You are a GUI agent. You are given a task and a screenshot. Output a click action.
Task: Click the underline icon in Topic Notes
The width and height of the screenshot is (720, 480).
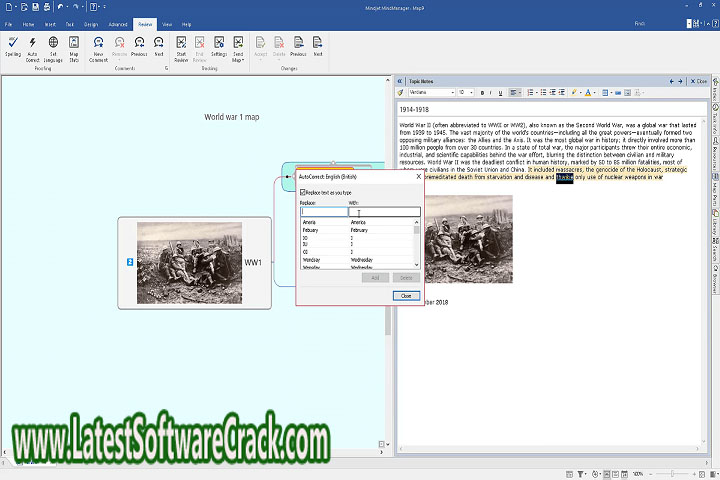[502, 93]
